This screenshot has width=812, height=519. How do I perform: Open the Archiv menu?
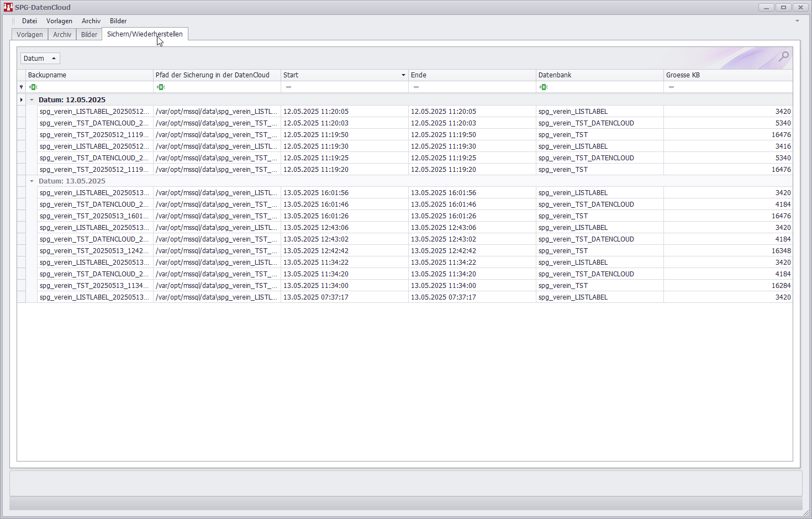pos(91,21)
